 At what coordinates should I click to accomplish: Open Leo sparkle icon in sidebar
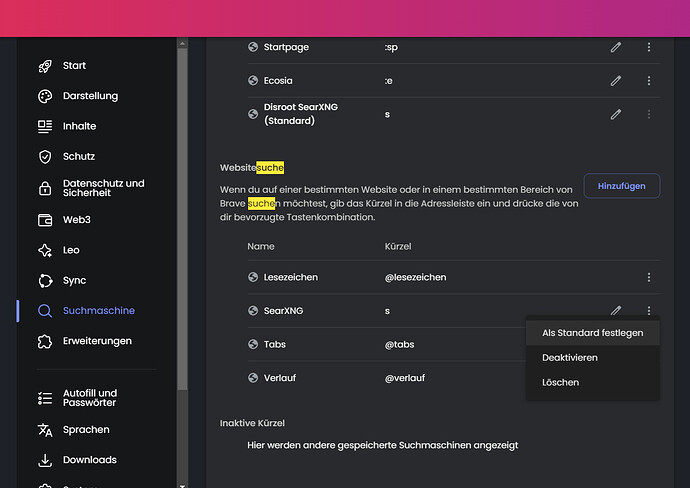click(x=45, y=250)
